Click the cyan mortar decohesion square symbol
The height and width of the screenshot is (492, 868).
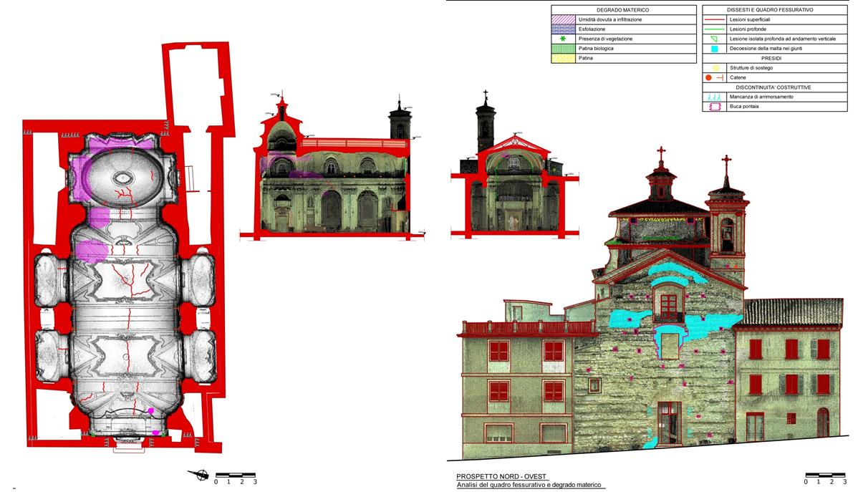[x=713, y=49]
